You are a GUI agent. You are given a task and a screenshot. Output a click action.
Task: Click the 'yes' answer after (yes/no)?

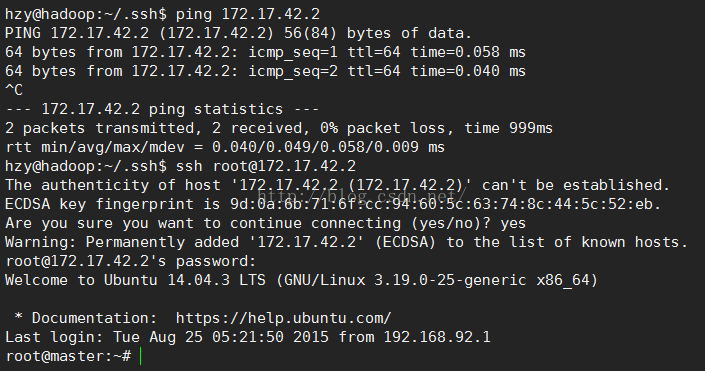513,223
